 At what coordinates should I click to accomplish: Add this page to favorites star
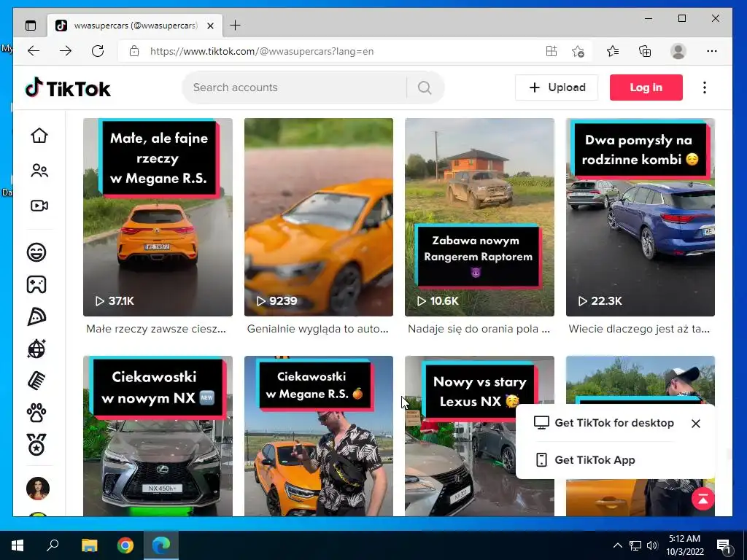click(578, 51)
